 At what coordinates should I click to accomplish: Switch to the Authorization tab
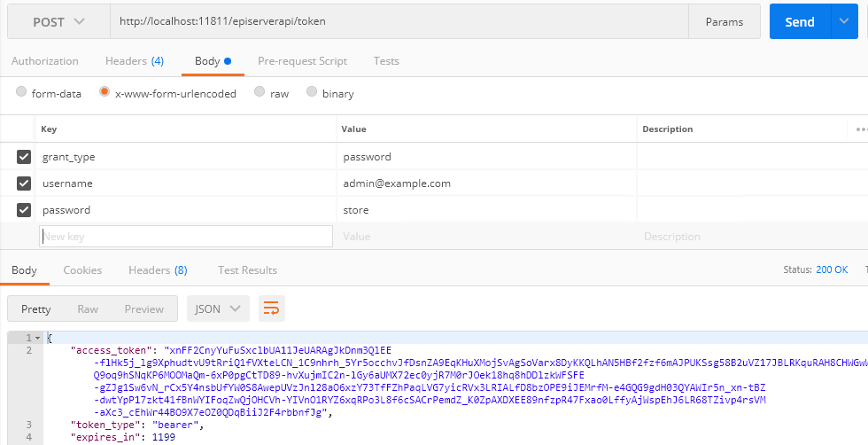click(x=45, y=61)
